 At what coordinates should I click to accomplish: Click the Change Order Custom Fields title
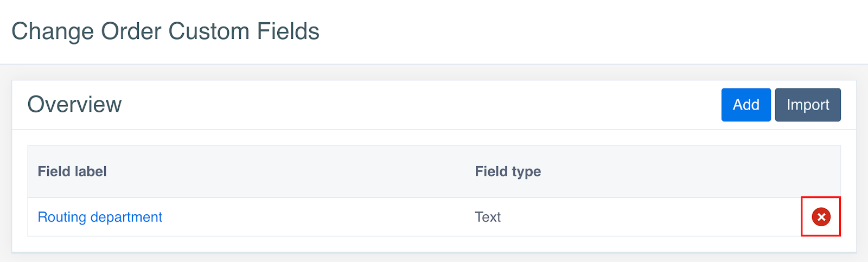(165, 31)
